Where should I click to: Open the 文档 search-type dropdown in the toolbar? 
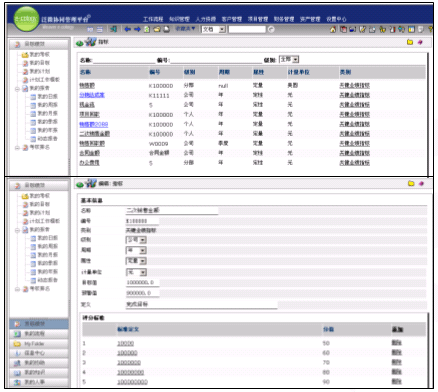[214, 29]
